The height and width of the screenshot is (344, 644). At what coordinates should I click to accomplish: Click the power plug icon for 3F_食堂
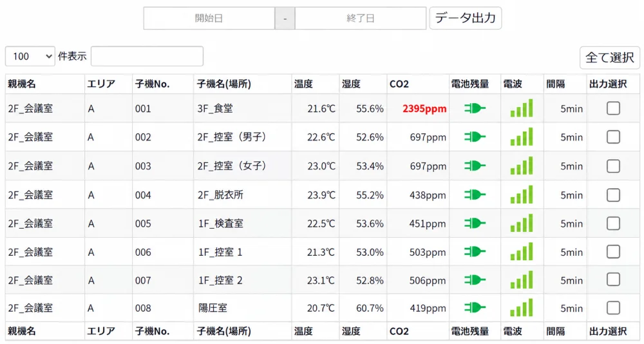pyautogui.click(x=475, y=108)
